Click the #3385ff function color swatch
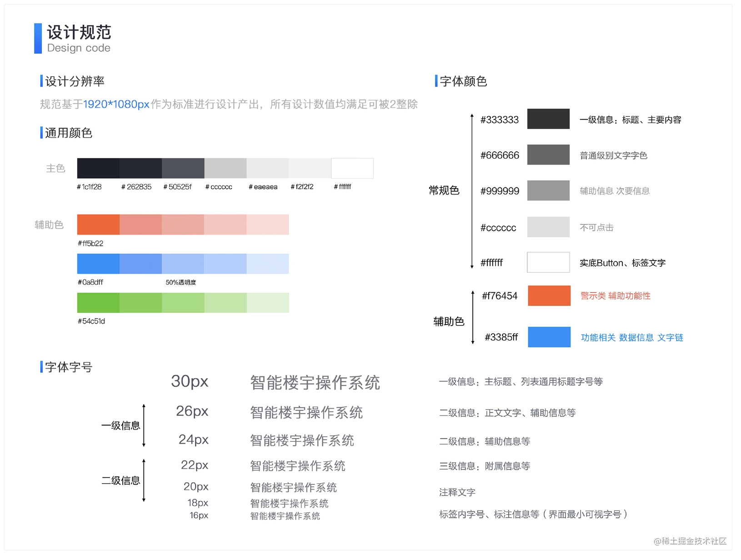This screenshot has width=741, height=560. pyautogui.click(x=549, y=337)
